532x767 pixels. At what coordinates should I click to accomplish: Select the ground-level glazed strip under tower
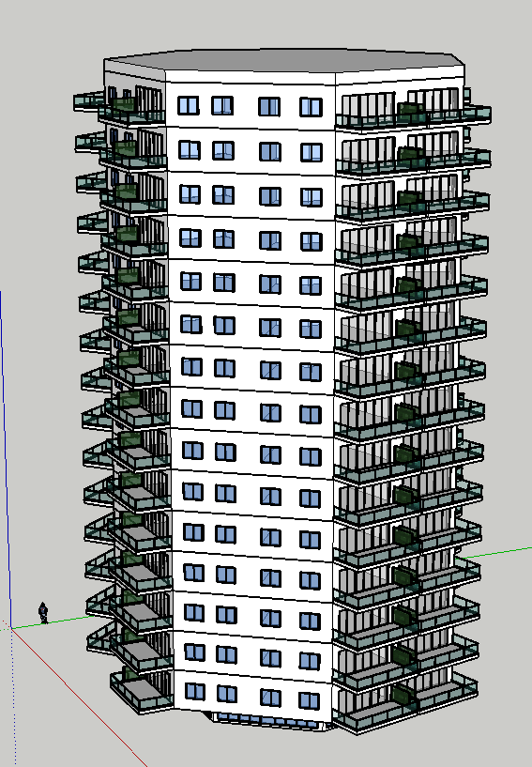266,721
